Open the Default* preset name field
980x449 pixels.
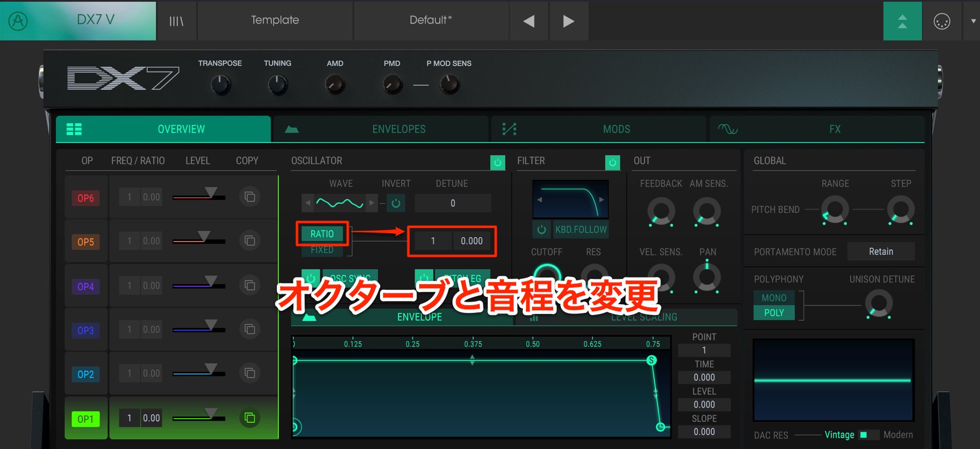point(430,21)
